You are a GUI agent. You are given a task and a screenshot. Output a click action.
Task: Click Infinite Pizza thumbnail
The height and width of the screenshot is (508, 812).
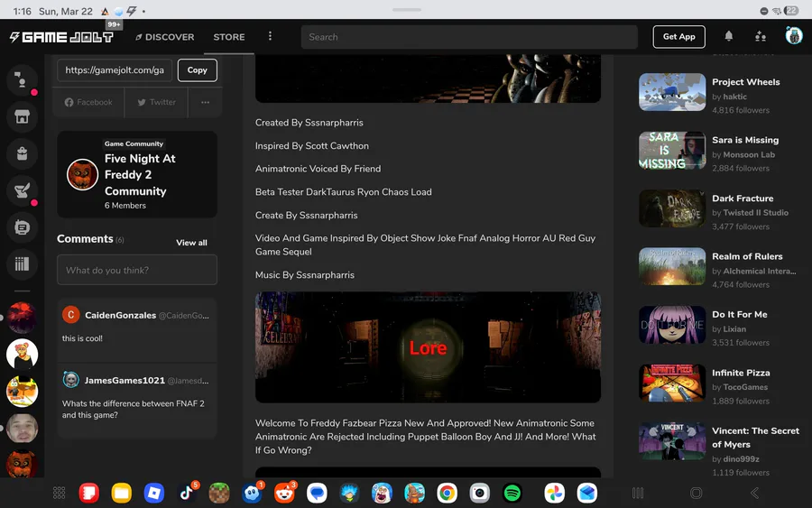672,383
